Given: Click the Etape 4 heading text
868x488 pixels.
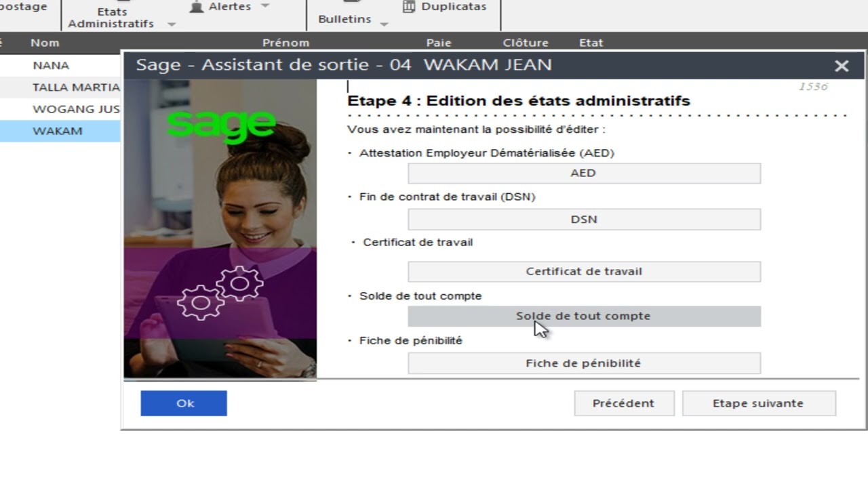Looking at the screenshot, I should 519,101.
